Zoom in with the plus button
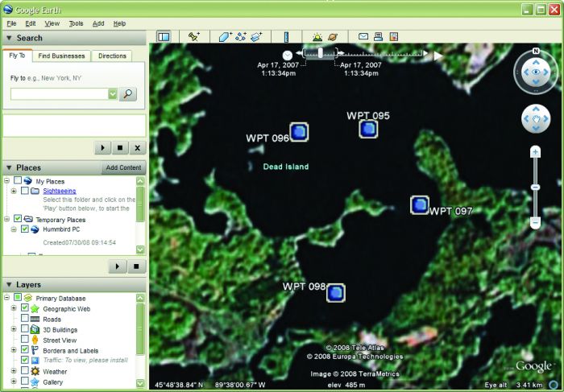The image size is (564, 392). click(x=535, y=152)
